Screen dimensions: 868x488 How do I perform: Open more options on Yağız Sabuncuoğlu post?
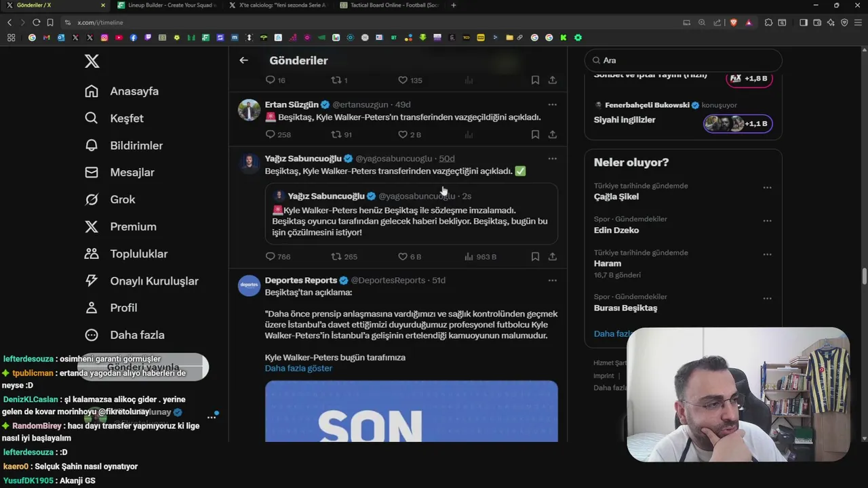click(552, 159)
